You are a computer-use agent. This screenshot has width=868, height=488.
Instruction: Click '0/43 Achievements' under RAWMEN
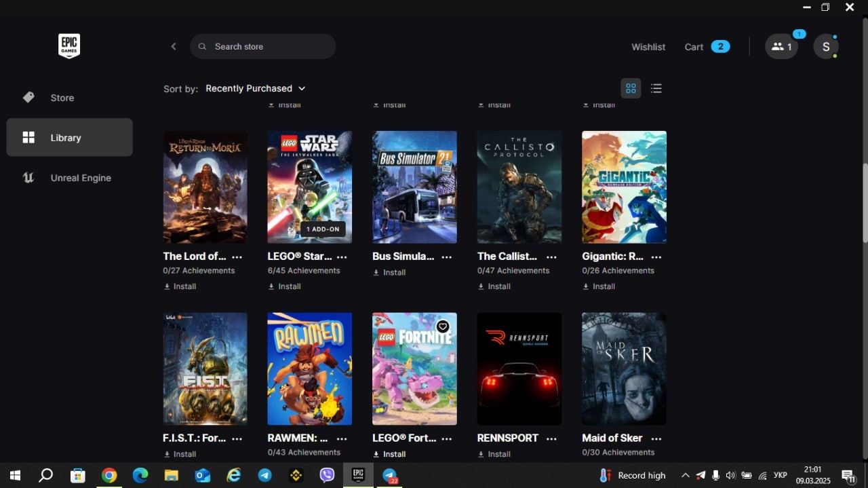[304, 453]
